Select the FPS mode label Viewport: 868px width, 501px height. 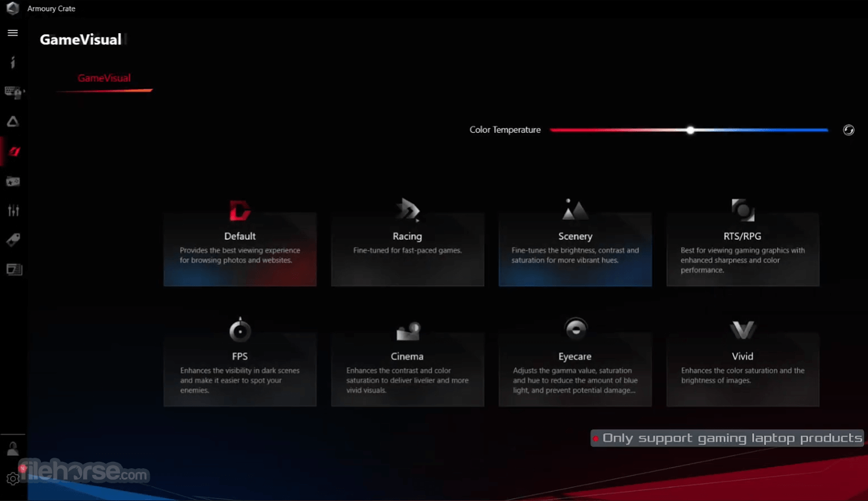[x=240, y=356]
